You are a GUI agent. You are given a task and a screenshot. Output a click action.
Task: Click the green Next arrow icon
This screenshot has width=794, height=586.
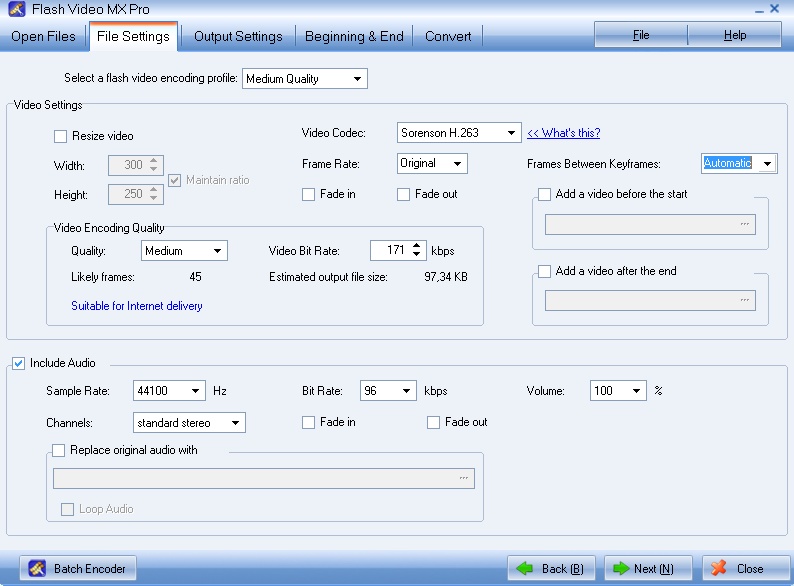[x=621, y=568]
